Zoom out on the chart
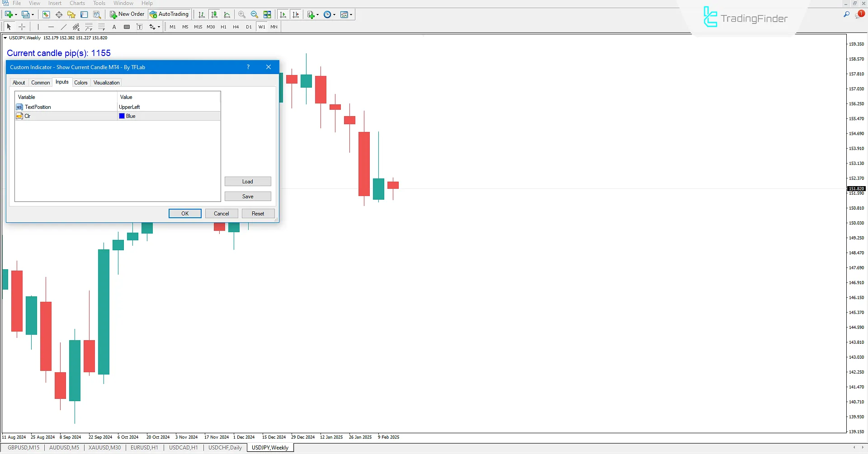The height and width of the screenshot is (454, 868). [x=255, y=14]
